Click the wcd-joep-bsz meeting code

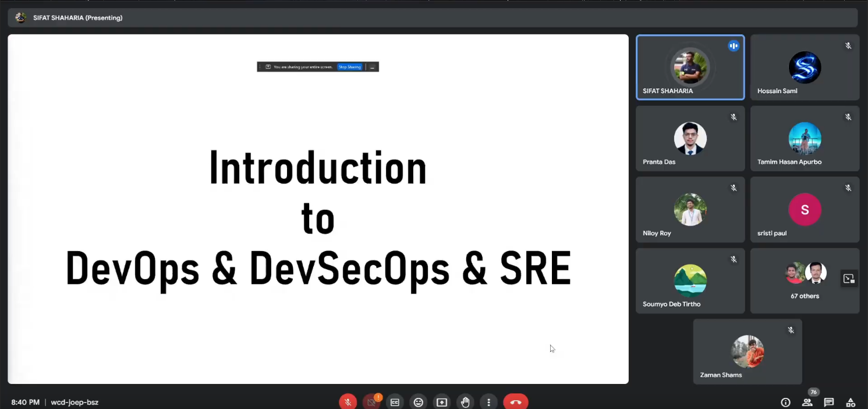[75, 402]
